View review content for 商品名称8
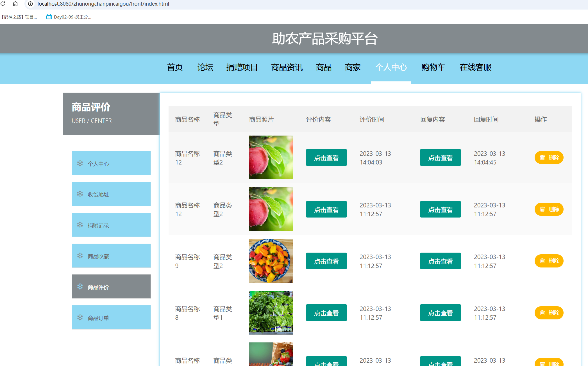 (326, 313)
